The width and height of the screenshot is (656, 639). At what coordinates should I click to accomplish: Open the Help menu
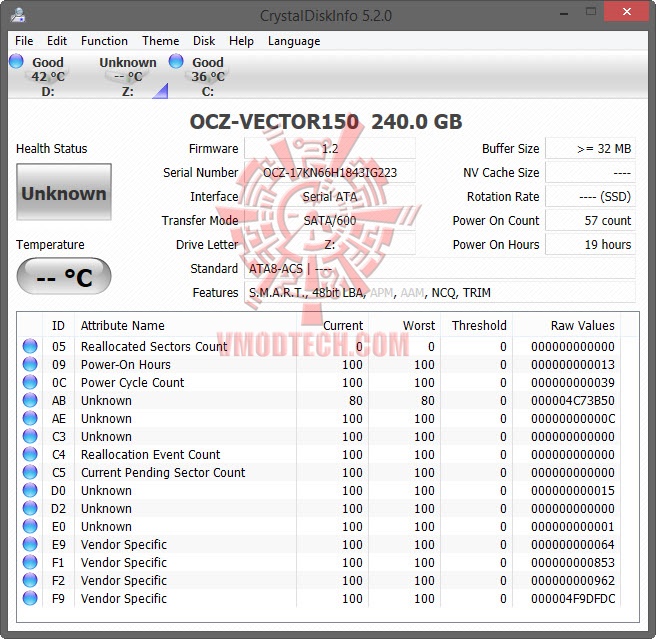pos(241,41)
